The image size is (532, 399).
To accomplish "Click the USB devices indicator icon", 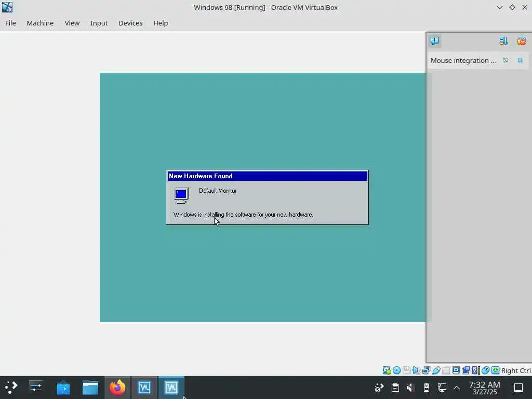I will click(x=436, y=370).
